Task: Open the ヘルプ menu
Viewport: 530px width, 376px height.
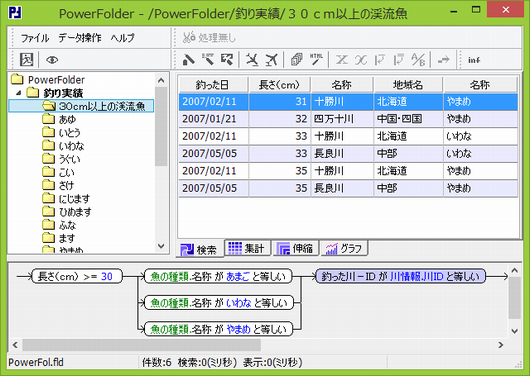Action: tap(122, 38)
